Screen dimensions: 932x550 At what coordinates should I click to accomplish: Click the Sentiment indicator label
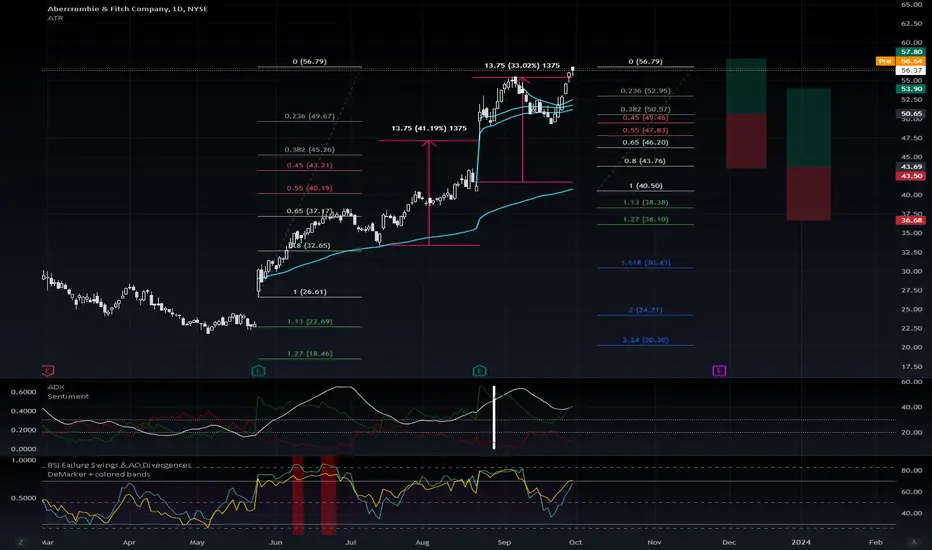pos(68,397)
